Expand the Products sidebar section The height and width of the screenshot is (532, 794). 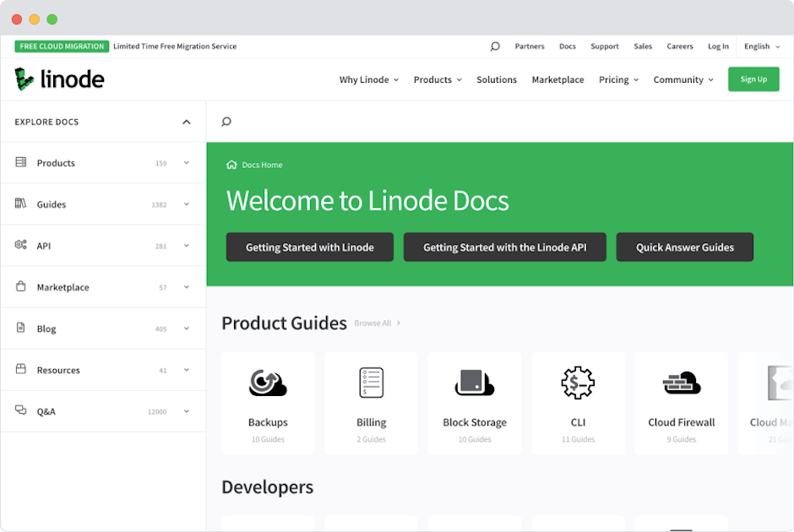click(x=186, y=162)
